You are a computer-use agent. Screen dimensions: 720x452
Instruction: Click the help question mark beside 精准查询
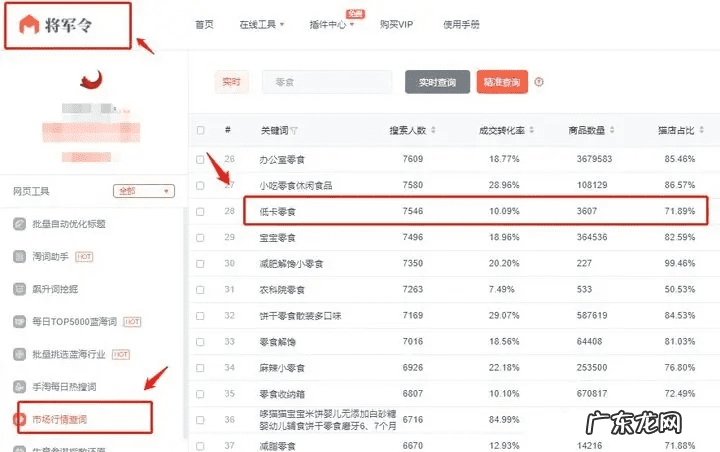(x=539, y=82)
